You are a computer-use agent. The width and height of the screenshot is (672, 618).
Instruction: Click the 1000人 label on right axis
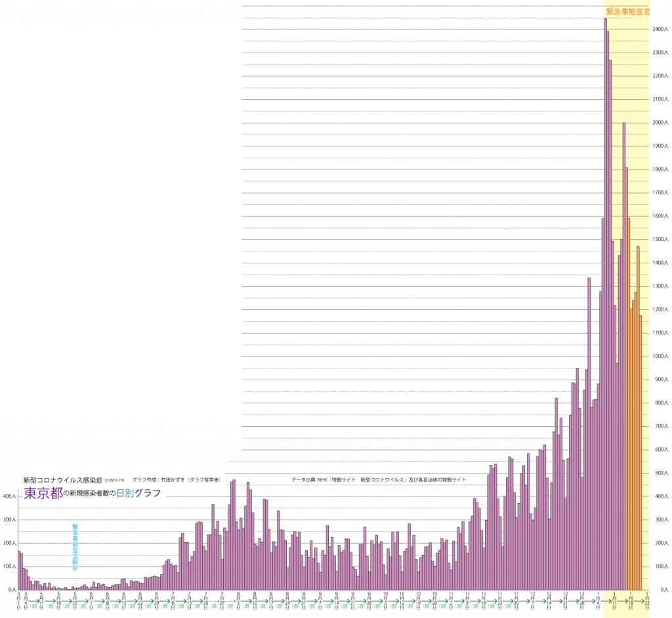660,357
